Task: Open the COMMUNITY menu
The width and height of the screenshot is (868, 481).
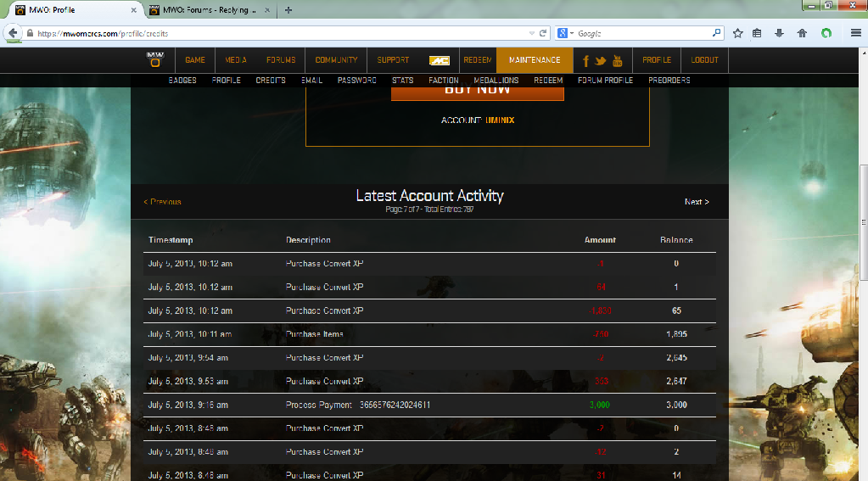Action: coord(336,59)
